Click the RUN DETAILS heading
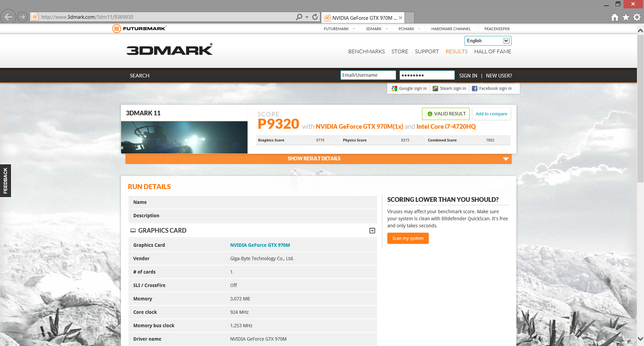This screenshot has height=346, width=644. [x=149, y=187]
